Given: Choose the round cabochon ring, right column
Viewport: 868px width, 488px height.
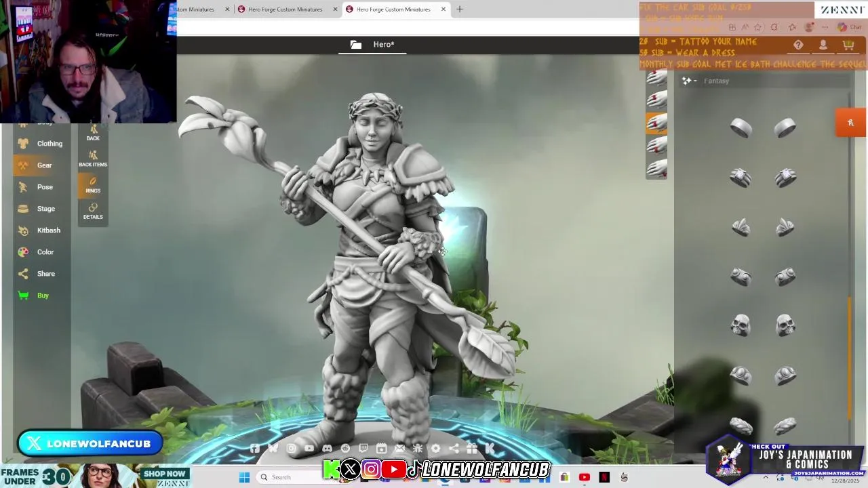Looking at the screenshot, I should [x=785, y=375].
